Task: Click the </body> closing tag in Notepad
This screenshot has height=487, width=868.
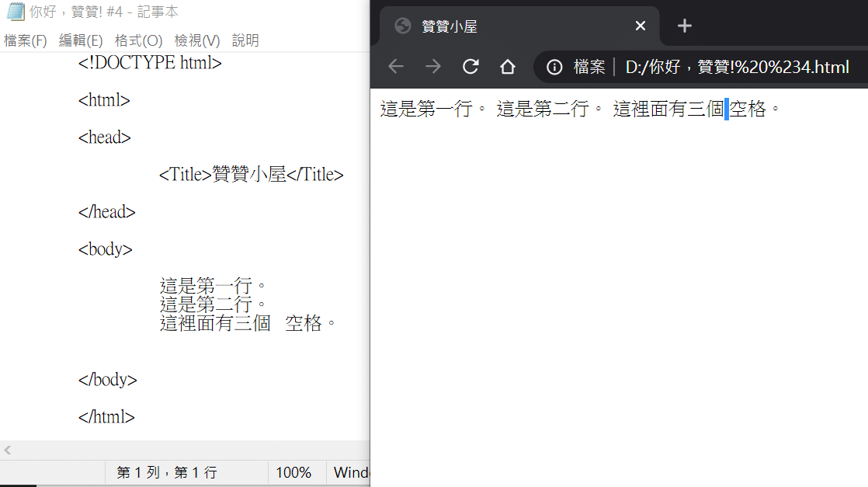Action: (107, 380)
